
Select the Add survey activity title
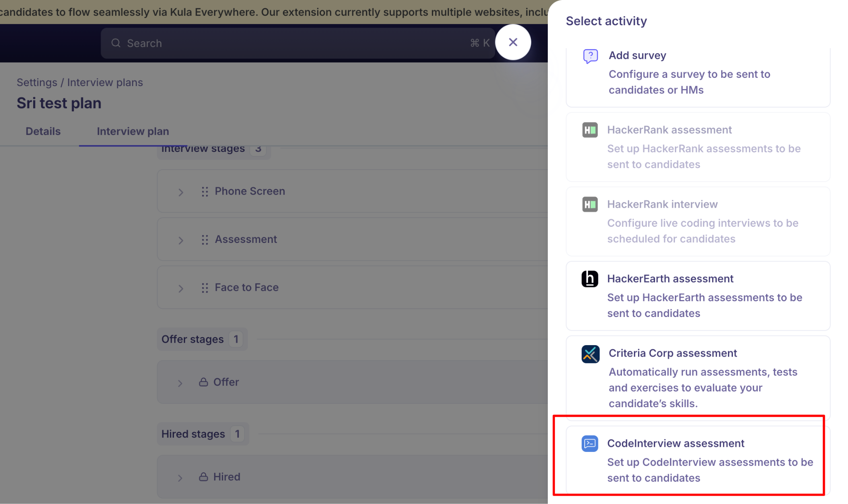point(637,55)
